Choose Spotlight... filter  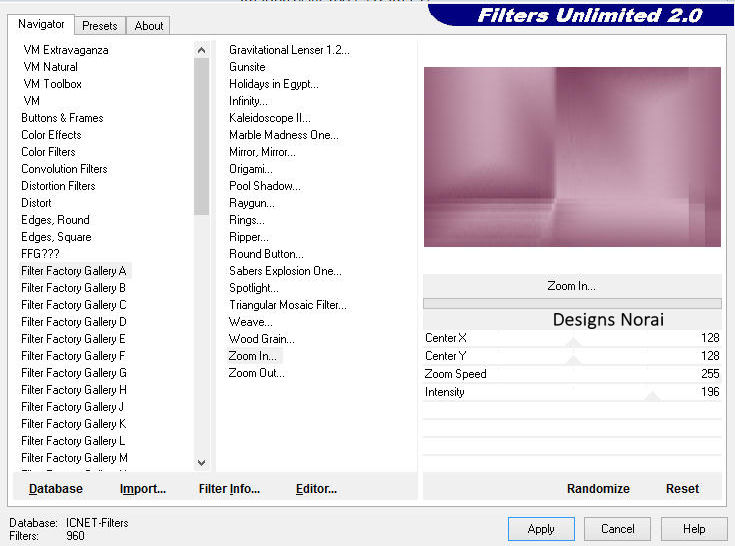(x=254, y=288)
